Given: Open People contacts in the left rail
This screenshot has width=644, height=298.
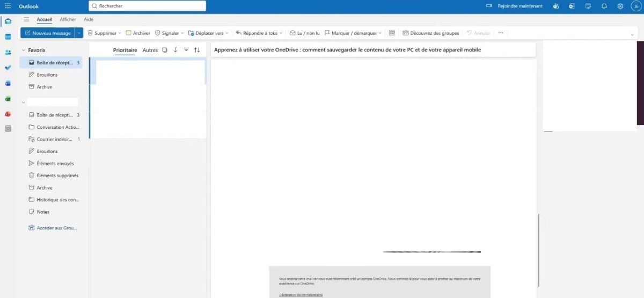Looking at the screenshot, I should tap(8, 52).
